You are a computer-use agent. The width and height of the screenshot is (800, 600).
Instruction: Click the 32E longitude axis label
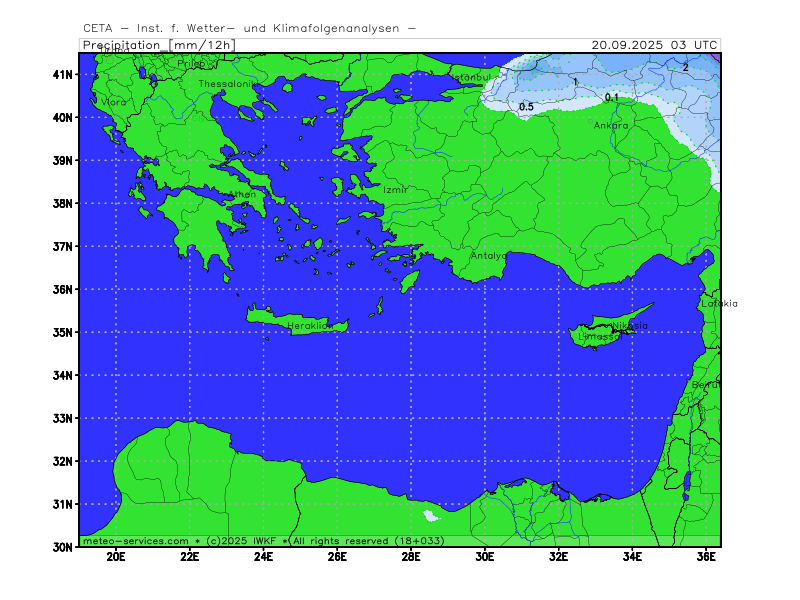558,557
